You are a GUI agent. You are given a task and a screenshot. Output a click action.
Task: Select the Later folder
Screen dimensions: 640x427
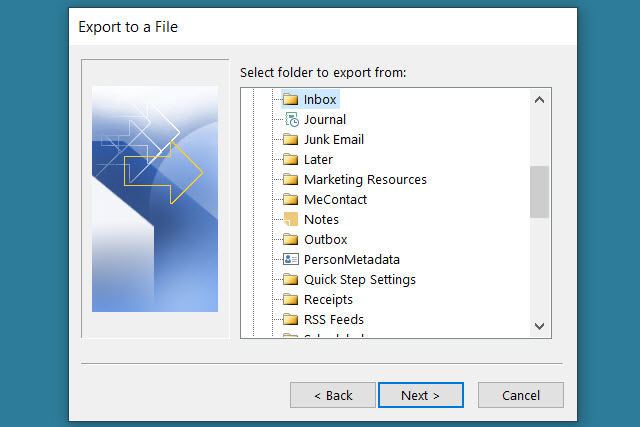tap(318, 160)
